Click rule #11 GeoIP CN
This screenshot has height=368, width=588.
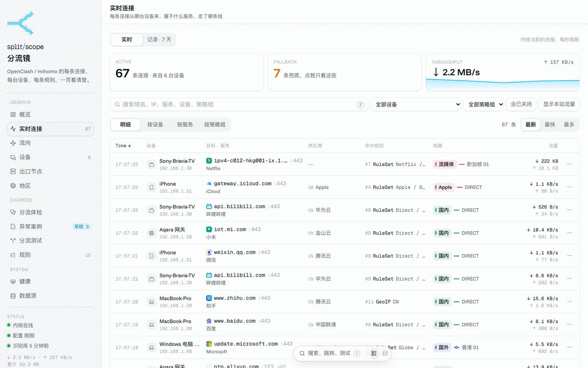click(x=382, y=302)
